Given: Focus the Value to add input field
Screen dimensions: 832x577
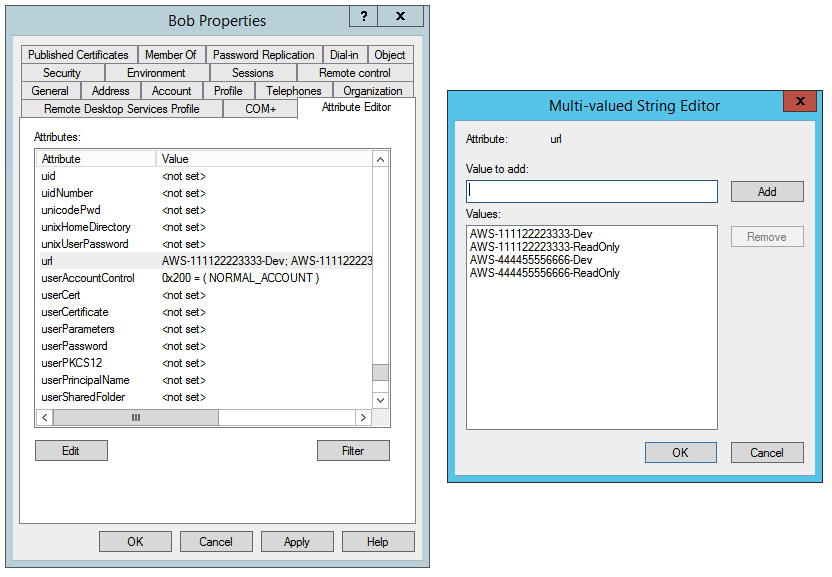Looking at the screenshot, I should pyautogui.click(x=591, y=191).
